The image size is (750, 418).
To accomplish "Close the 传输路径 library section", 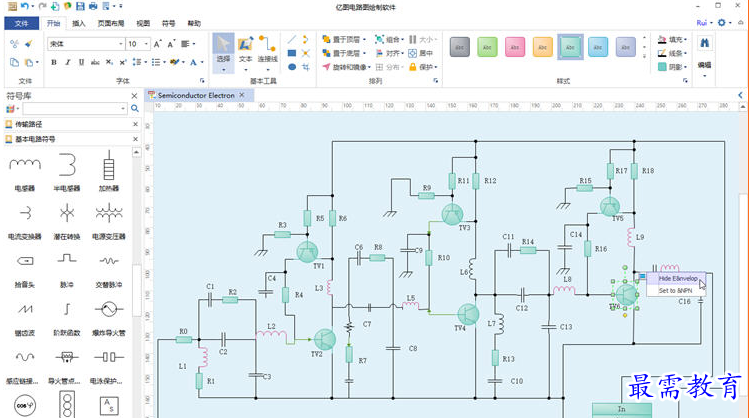I will [x=135, y=124].
